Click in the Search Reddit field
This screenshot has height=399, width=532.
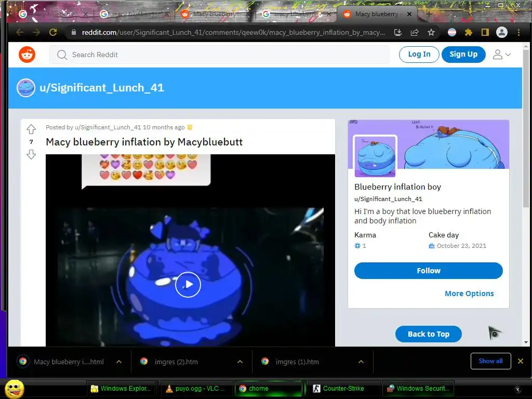coord(219,55)
